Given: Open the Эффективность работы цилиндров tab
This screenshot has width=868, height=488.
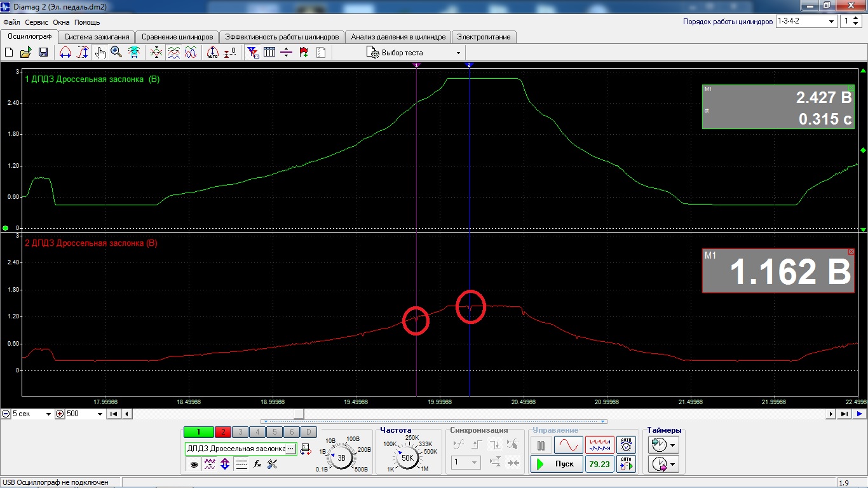Looking at the screenshot, I should click(x=283, y=37).
